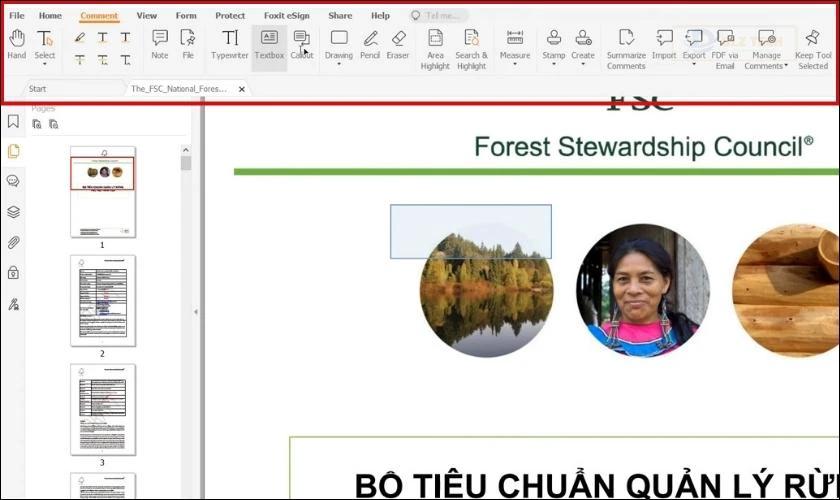The width and height of the screenshot is (840, 500).
Task: Send FDF via Email
Action: tap(725, 49)
